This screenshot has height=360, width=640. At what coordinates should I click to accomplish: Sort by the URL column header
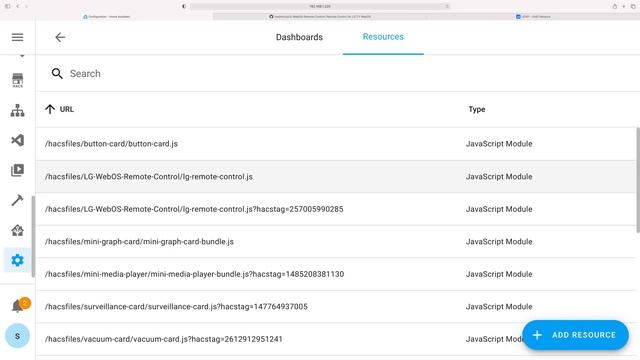67,109
